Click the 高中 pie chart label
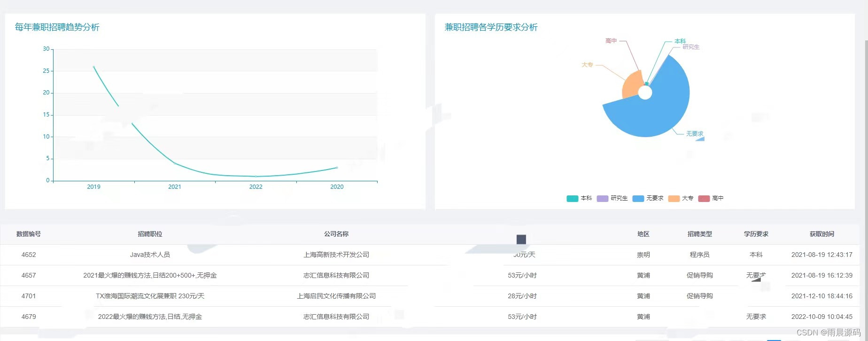Screen dimensions: 868x341 611,41
